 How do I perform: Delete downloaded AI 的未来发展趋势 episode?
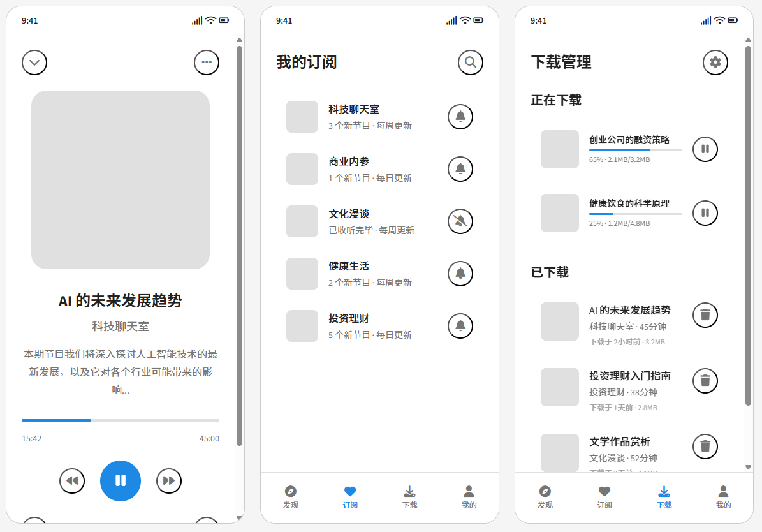coord(705,315)
